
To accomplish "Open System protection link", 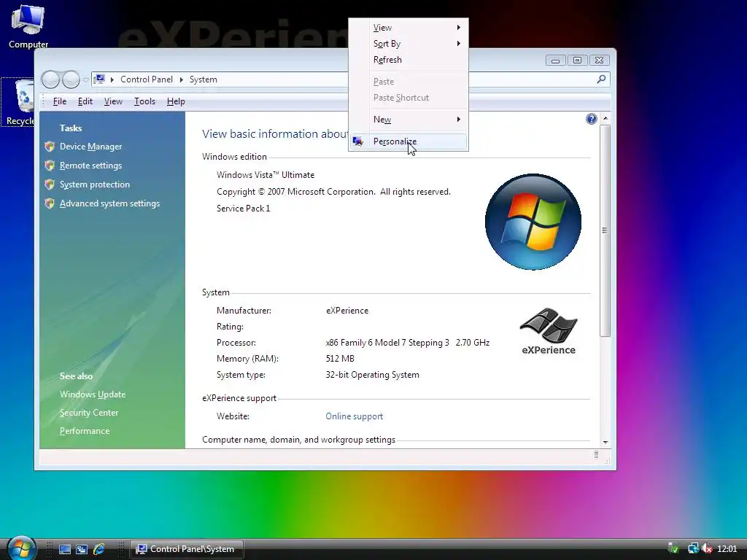I will (x=94, y=184).
